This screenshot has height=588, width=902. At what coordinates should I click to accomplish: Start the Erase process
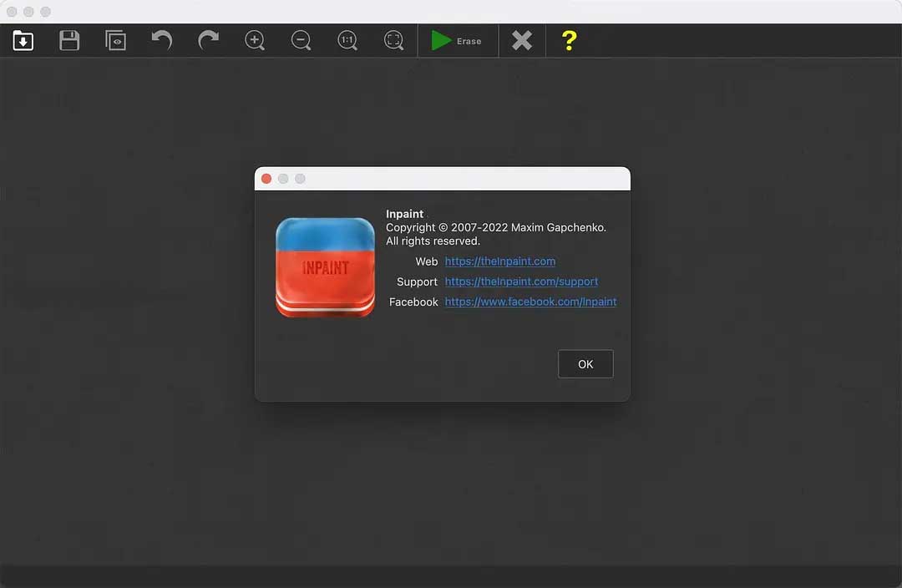[457, 41]
